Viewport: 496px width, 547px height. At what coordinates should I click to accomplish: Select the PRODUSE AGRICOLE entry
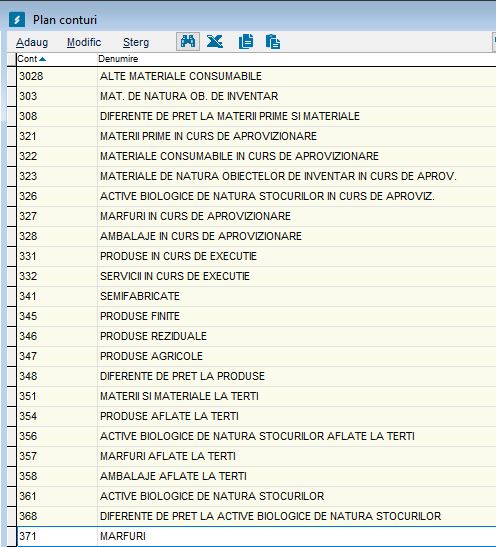click(256, 357)
